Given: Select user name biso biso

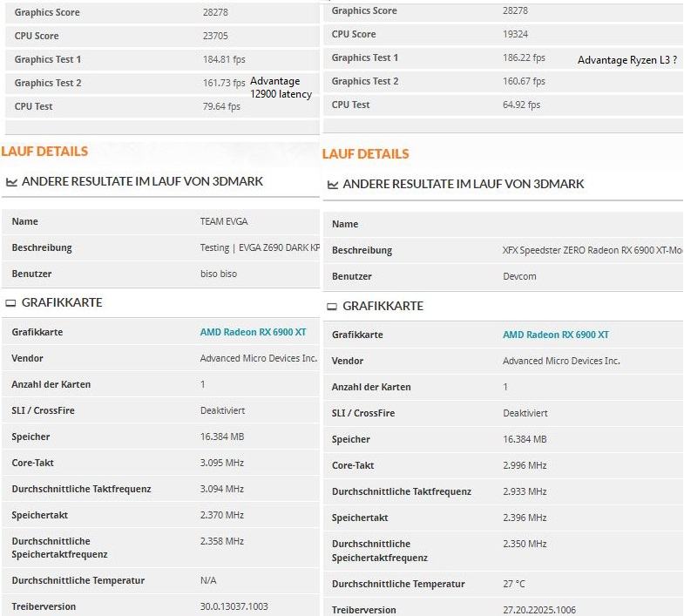Looking at the screenshot, I should pyautogui.click(x=219, y=274).
